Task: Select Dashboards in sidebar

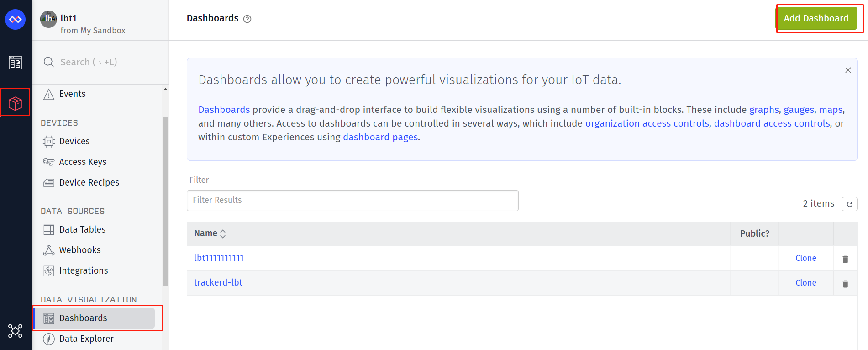Action: click(x=95, y=318)
